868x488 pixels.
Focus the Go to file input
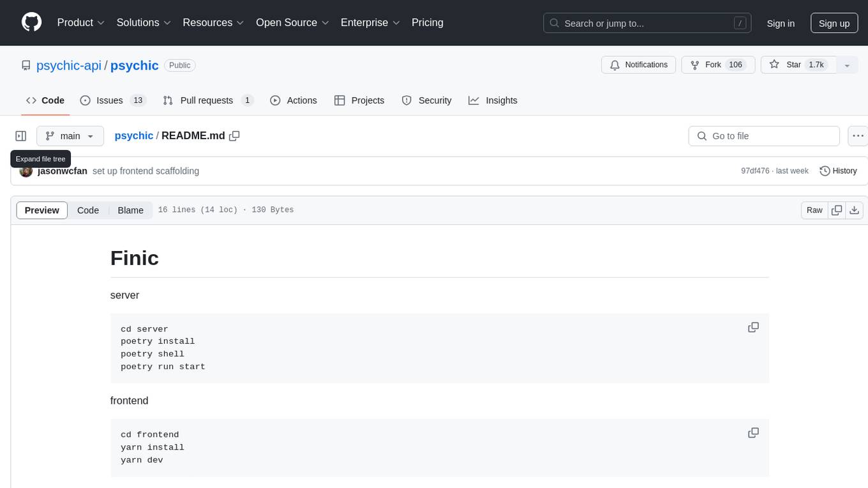tap(764, 136)
